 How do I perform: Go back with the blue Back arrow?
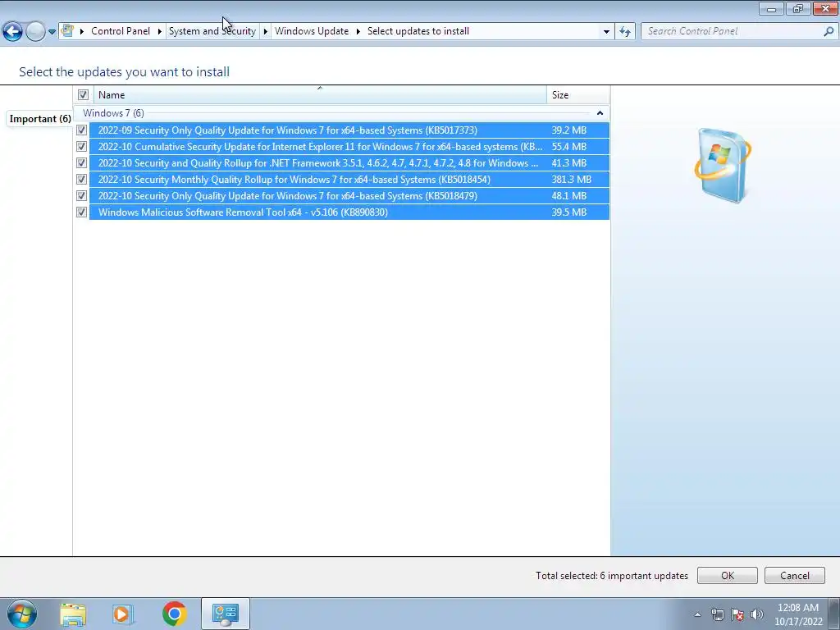click(x=12, y=31)
